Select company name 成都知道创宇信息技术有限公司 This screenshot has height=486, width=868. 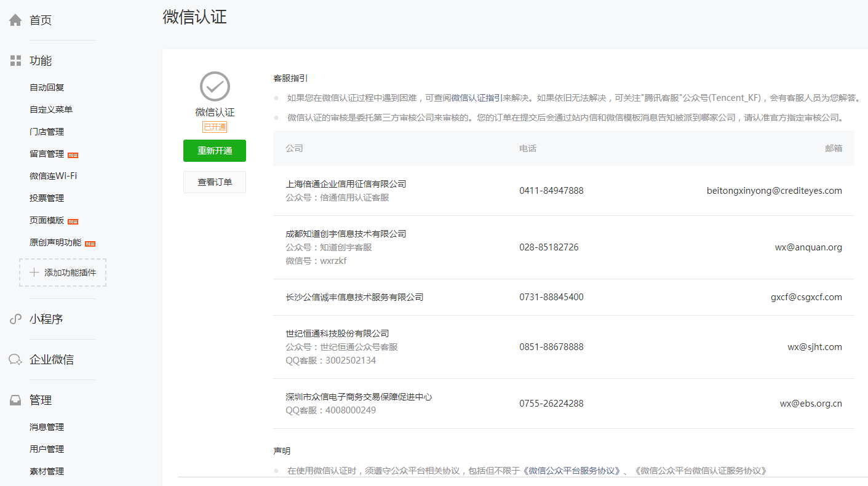(346, 234)
